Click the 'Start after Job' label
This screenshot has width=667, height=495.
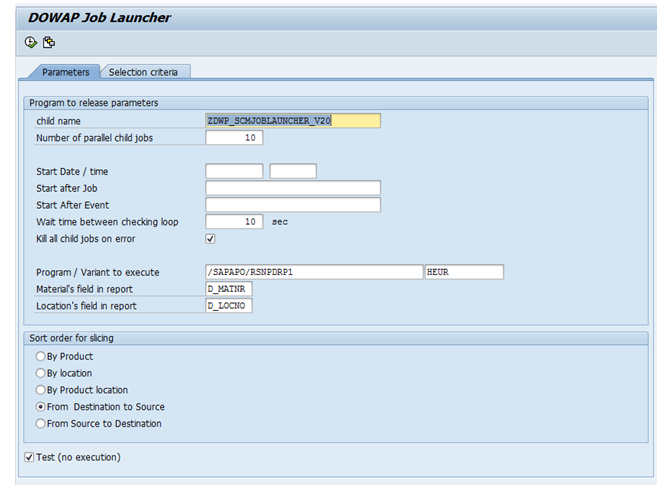(x=67, y=188)
